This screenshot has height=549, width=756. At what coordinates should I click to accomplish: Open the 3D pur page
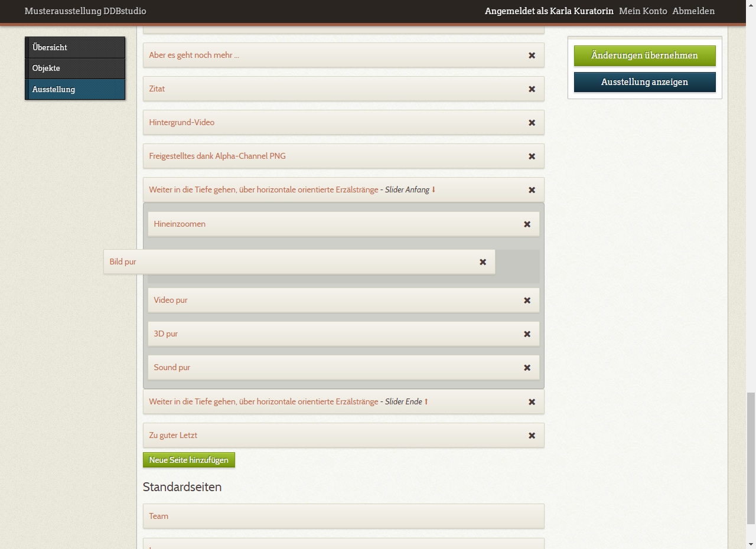click(166, 334)
